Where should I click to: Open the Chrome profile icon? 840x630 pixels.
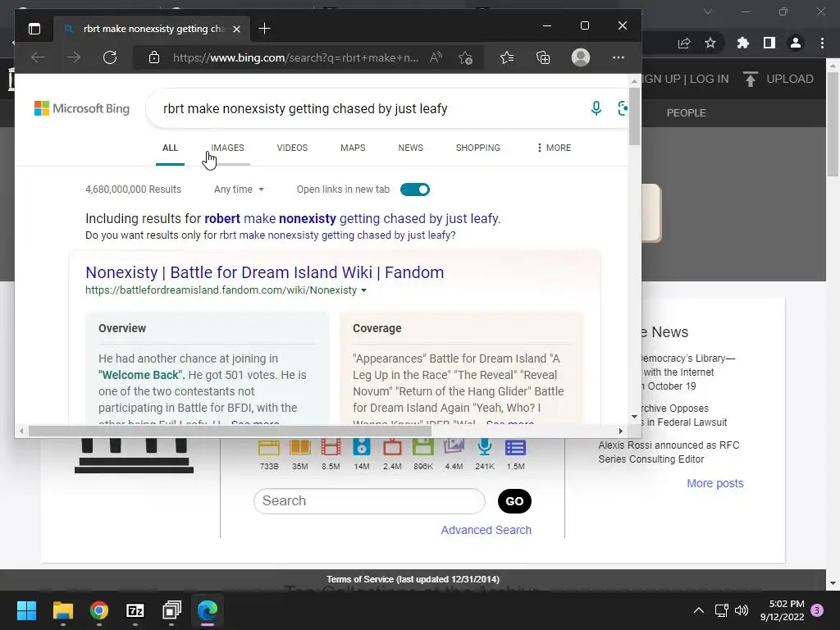796,43
